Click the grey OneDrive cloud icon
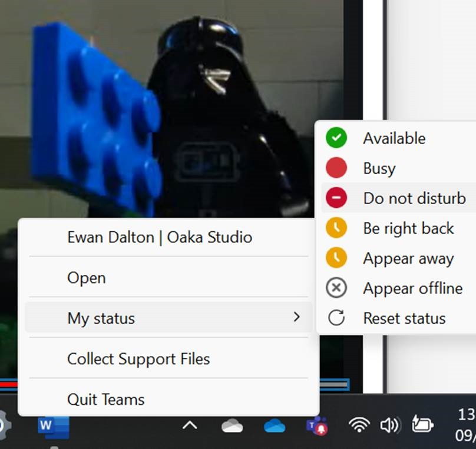The image size is (476, 449). (x=232, y=425)
